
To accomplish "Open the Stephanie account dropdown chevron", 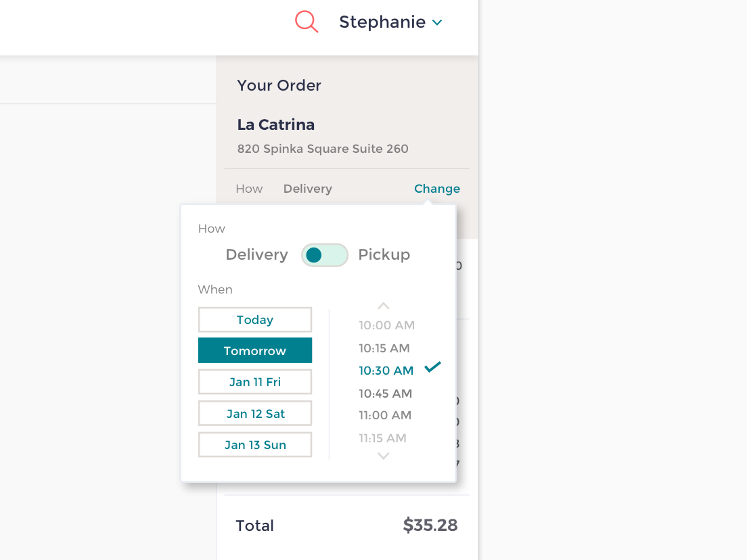I will click(x=436, y=22).
